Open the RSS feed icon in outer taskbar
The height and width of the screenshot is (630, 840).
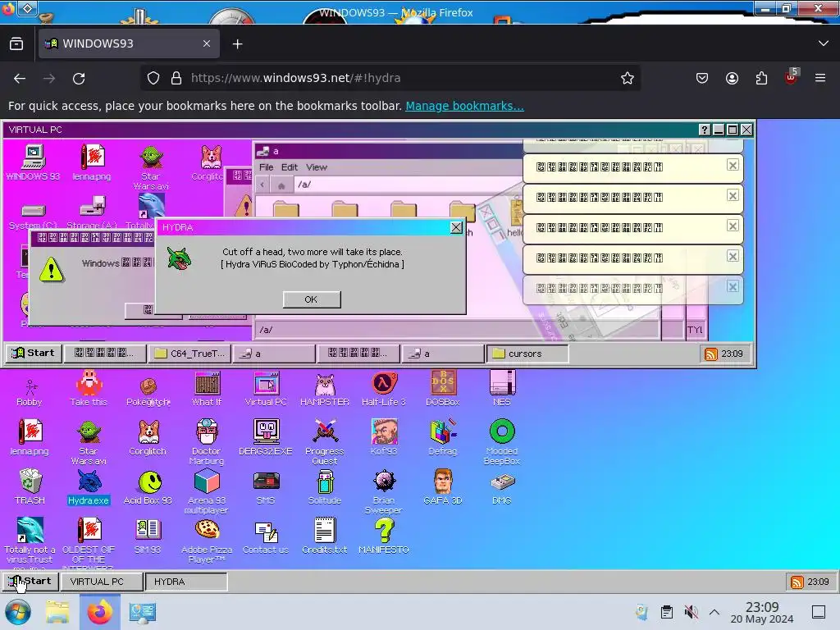pos(797,582)
